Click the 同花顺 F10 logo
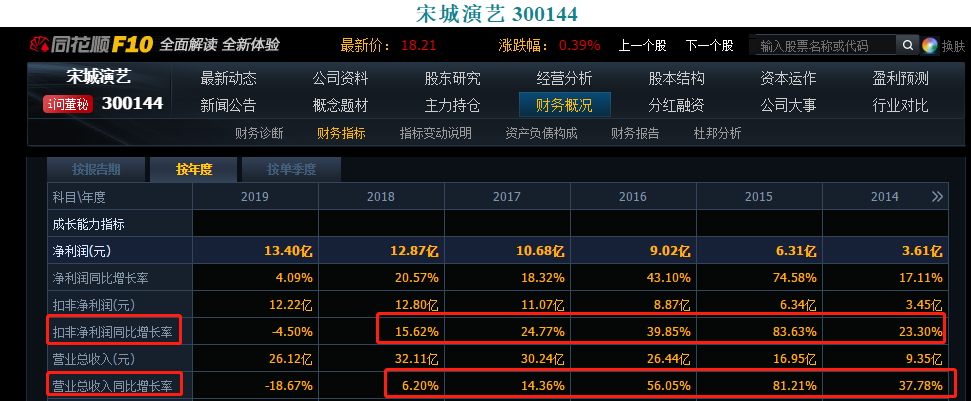Screen dimensions: 971x401 [92, 45]
